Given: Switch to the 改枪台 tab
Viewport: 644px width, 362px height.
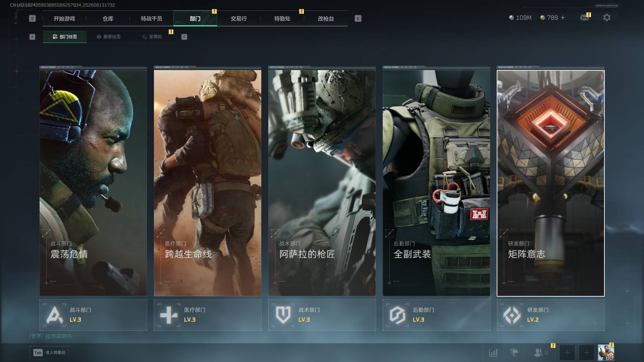Looking at the screenshot, I should 326,18.
